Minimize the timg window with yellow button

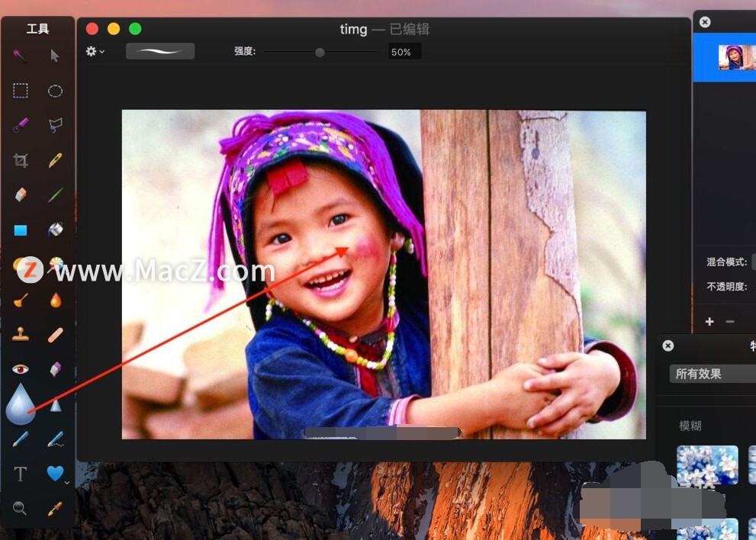(114, 29)
